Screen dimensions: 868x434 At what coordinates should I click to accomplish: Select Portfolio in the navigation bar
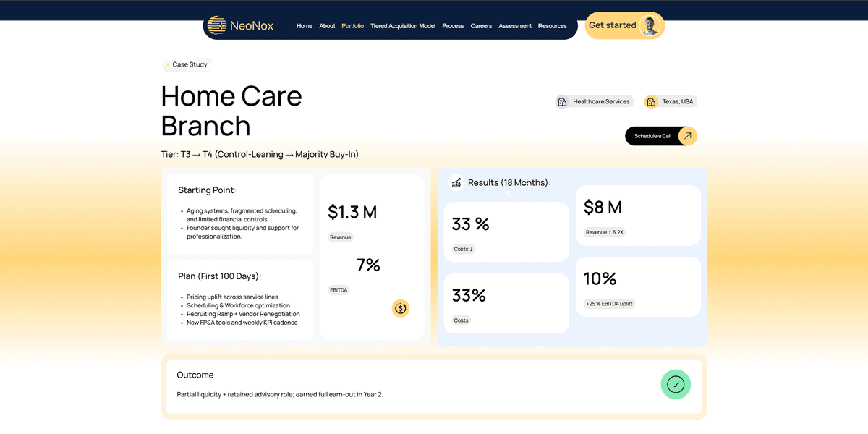coord(352,26)
